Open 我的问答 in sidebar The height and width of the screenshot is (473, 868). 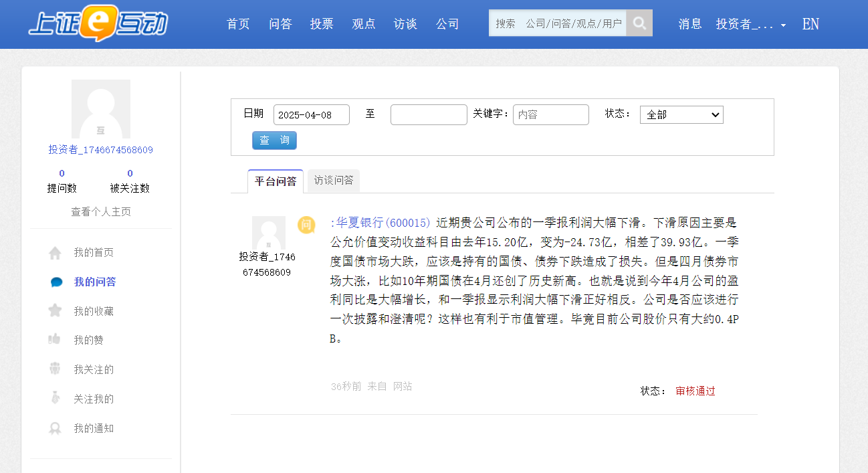point(95,282)
